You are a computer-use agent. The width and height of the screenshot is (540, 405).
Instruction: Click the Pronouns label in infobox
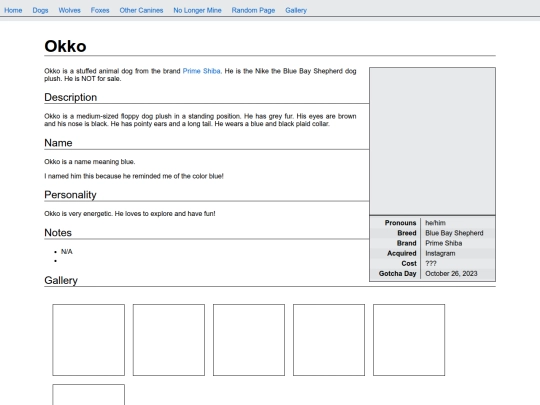400,223
